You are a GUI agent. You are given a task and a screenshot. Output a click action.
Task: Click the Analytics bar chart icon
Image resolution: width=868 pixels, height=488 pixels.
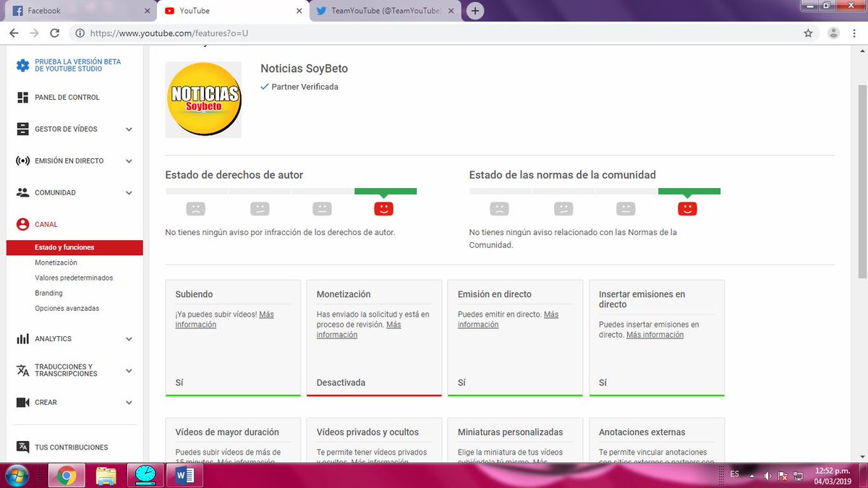click(22, 339)
